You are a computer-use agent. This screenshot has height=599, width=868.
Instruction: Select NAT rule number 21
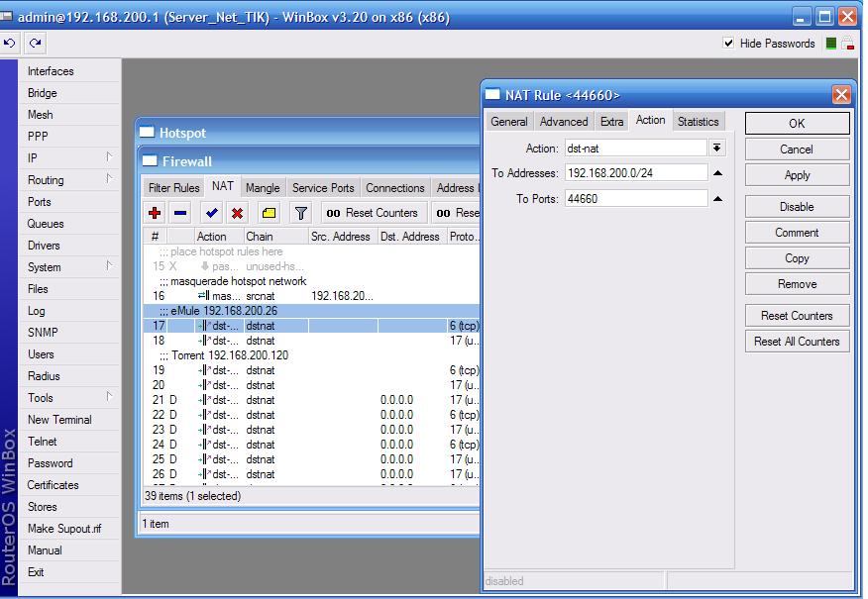click(311, 400)
